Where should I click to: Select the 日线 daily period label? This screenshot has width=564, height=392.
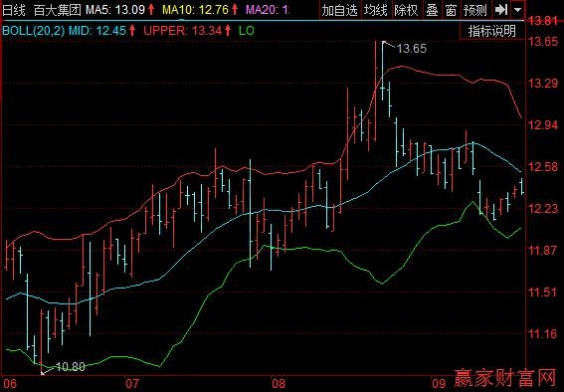click(14, 10)
